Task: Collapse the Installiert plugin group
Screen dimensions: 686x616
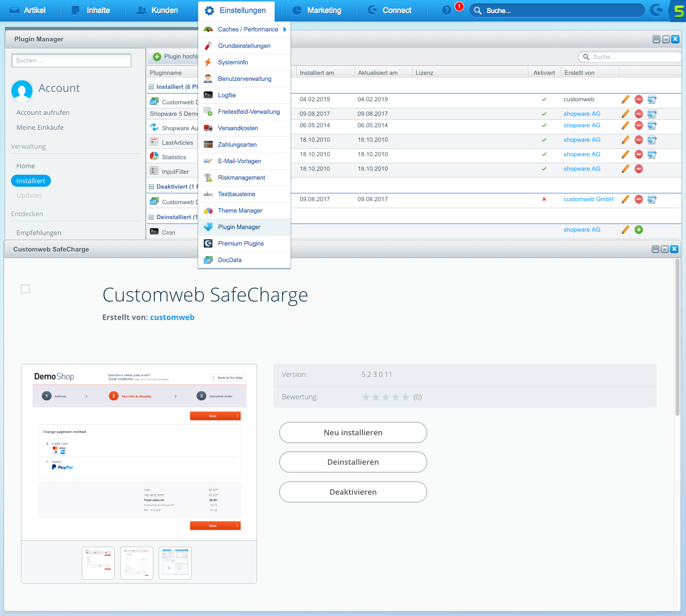Action: click(151, 87)
